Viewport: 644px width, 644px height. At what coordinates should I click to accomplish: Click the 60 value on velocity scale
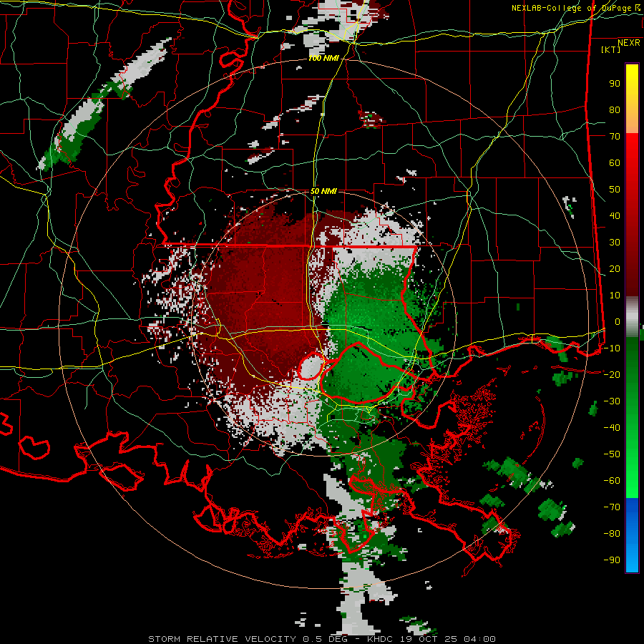pos(615,162)
